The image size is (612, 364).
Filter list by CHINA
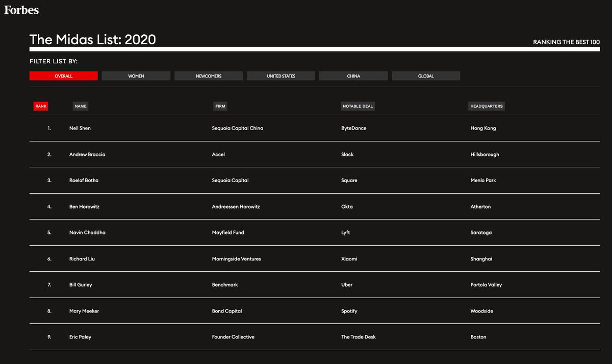[x=353, y=76]
